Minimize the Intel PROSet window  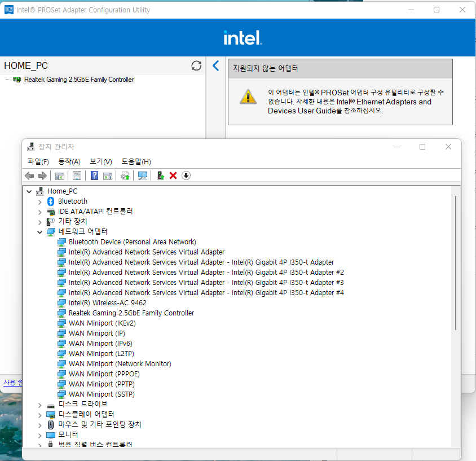411,10
